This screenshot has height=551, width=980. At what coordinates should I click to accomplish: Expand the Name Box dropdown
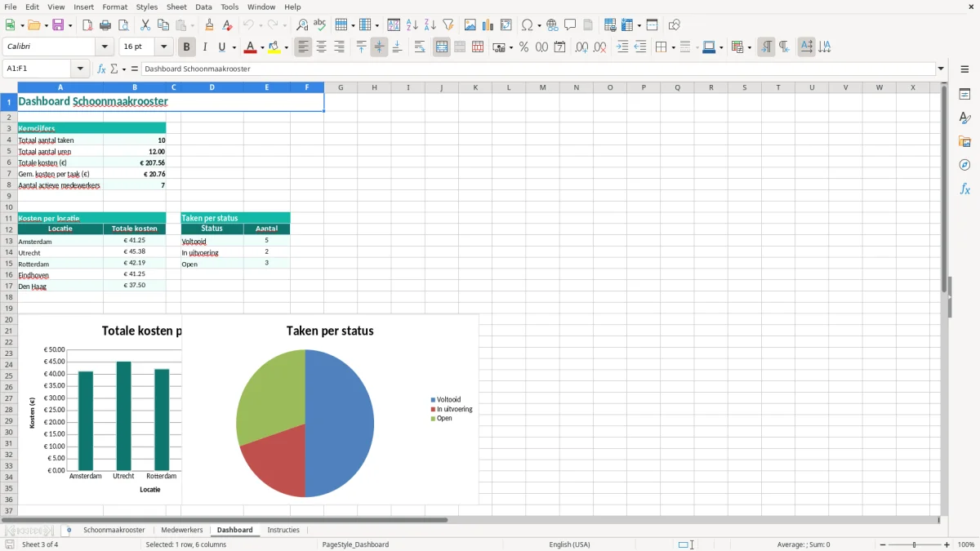pos(80,69)
